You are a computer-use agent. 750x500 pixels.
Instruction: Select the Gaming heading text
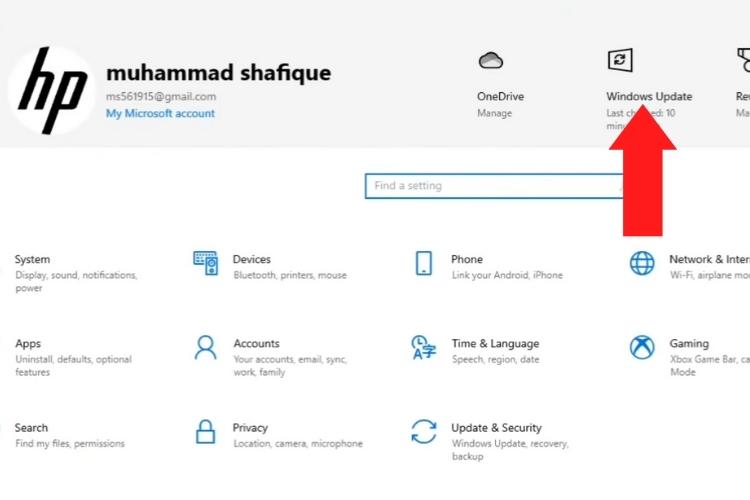coord(689,344)
